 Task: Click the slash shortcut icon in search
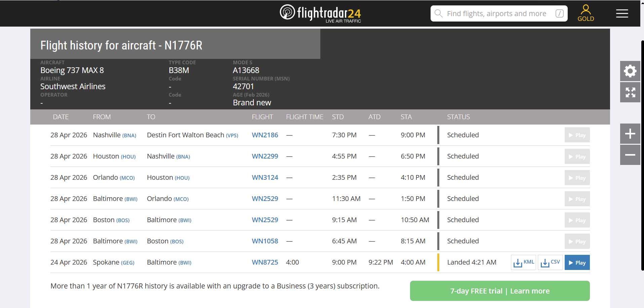pyautogui.click(x=559, y=13)
